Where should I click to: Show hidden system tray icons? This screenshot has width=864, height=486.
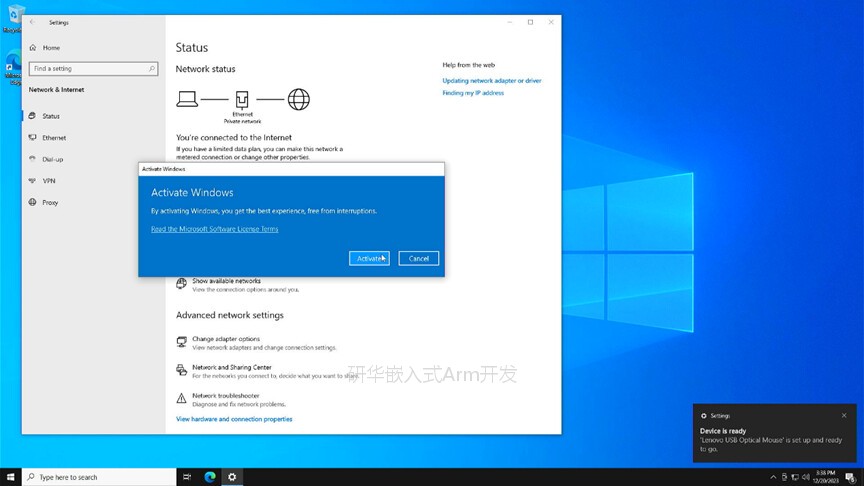(x=773, y=477)
